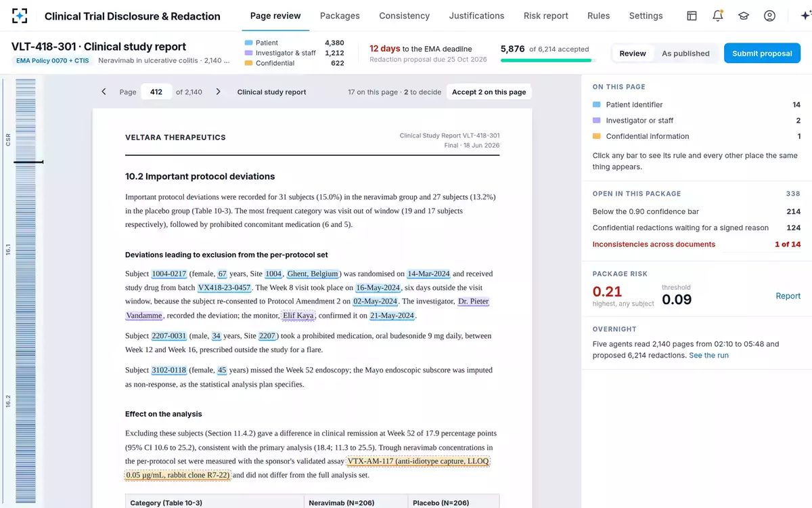Select the confidential redaction VTX-AM-117 assay

click(x=418, y=461)
